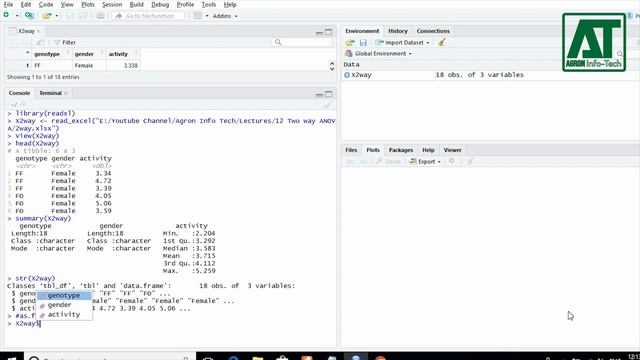
Task: Switch to the Viewer tab
Action: [x=452, y=150]
